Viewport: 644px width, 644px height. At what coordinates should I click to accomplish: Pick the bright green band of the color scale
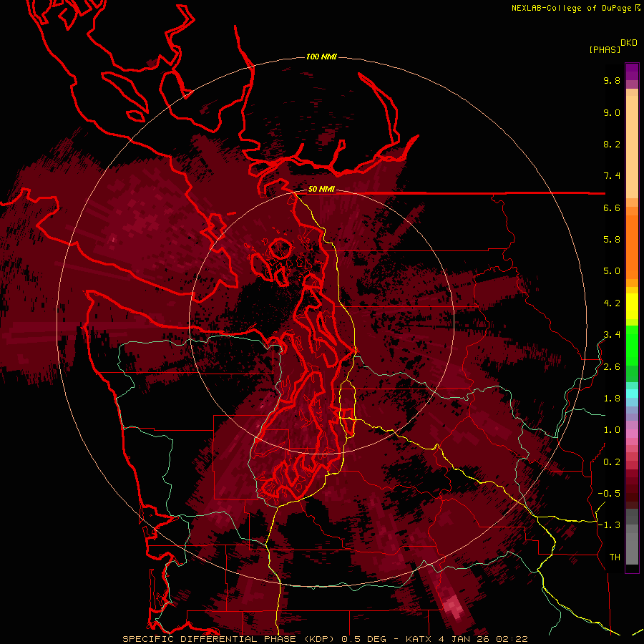coord(632,346)
